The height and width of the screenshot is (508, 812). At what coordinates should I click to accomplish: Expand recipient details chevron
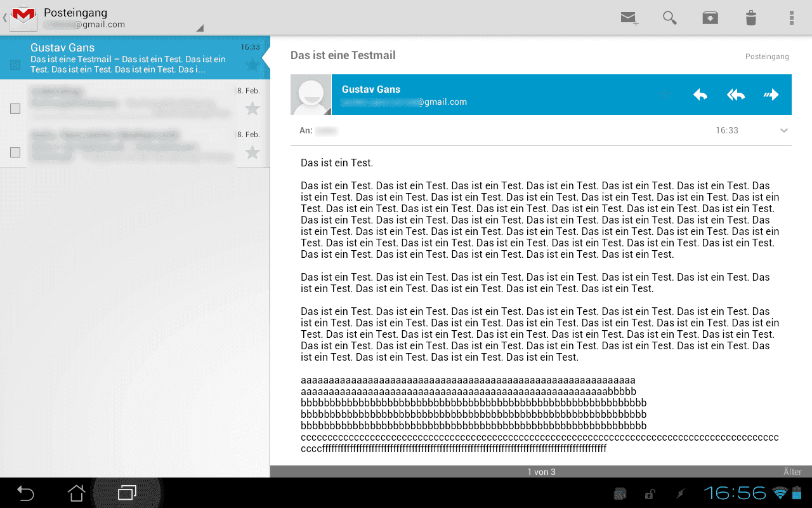[x=784, y=131]
